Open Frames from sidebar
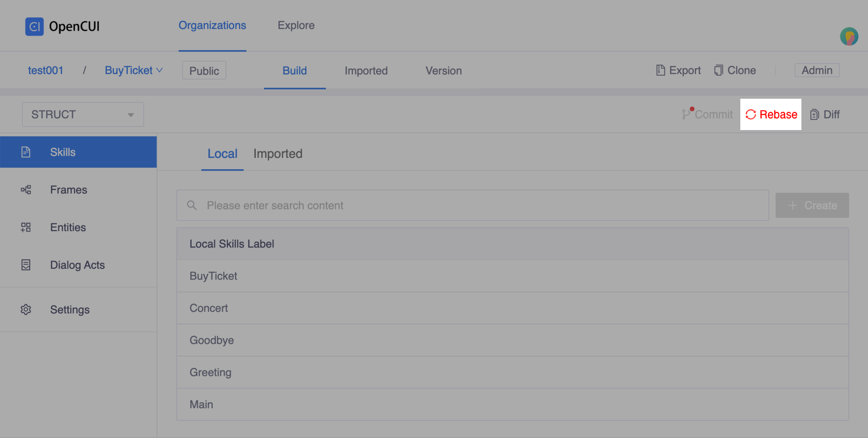Screen dimensions: 868x438 [x=69, y=190]
